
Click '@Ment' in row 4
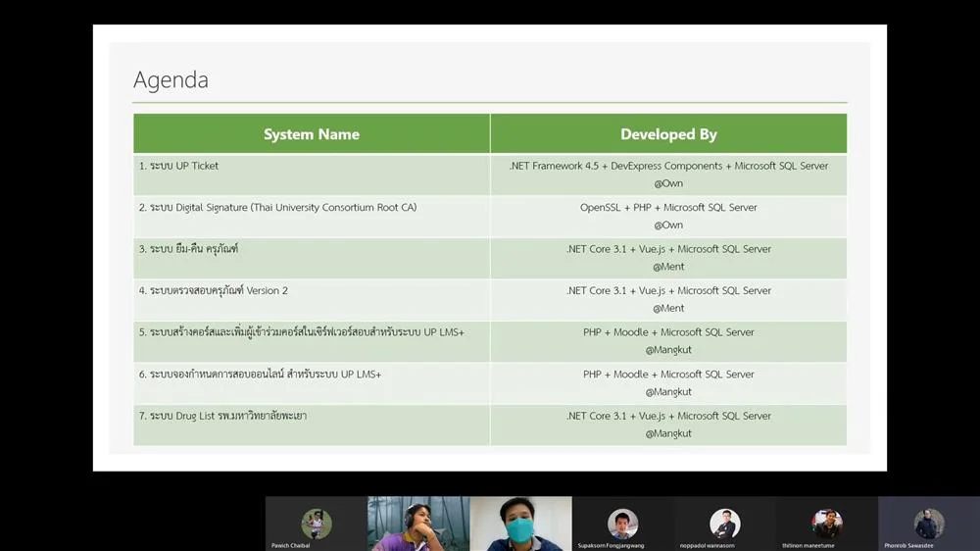point(668,308)
